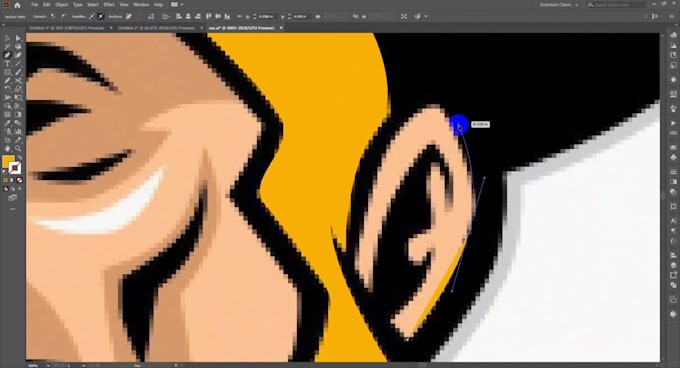Select the Line Segment tool
The image size is (680, 368).
click(18, 64)
